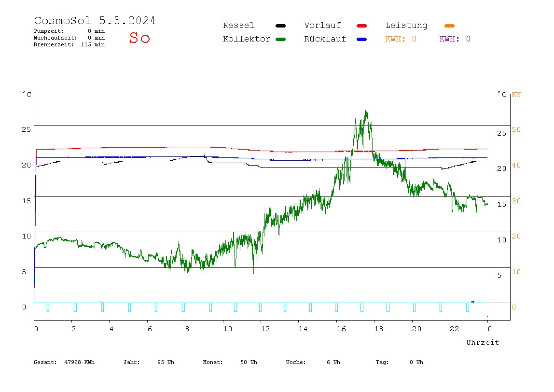The height and width of the screenshot is (392, 554).
Task: Click the orange 'KW' axis label
Action: (516, 94)
